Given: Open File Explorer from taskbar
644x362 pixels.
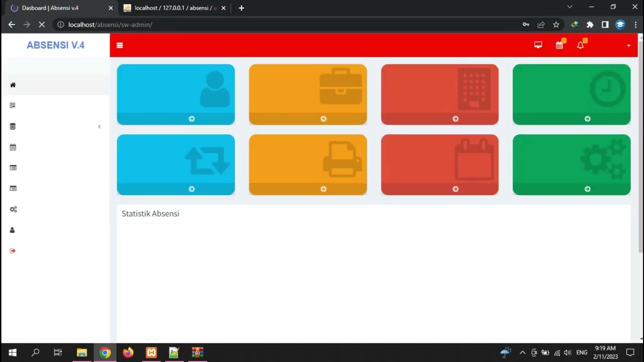Looking at the screenshot, I should (x=82, y=352).
